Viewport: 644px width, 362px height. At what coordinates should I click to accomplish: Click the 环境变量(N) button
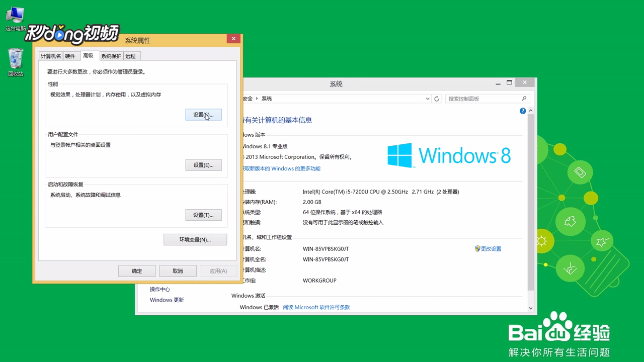point(195,240)
